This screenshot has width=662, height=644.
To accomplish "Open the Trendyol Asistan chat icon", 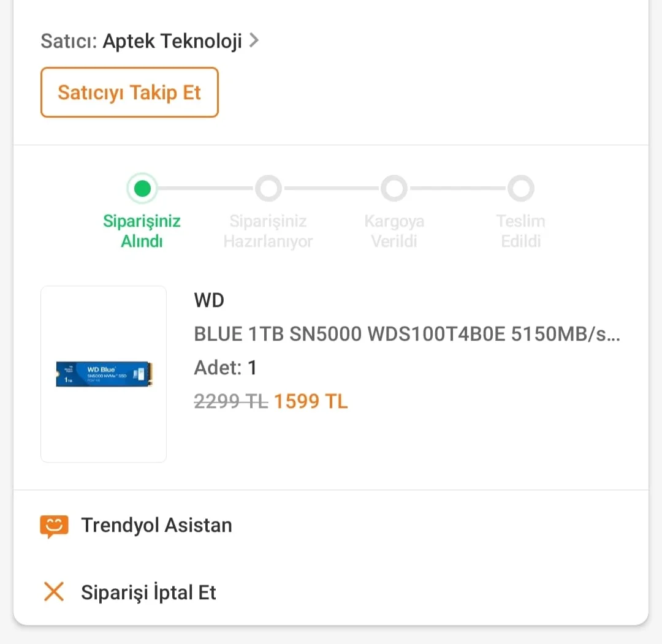I will click(54, 526).
